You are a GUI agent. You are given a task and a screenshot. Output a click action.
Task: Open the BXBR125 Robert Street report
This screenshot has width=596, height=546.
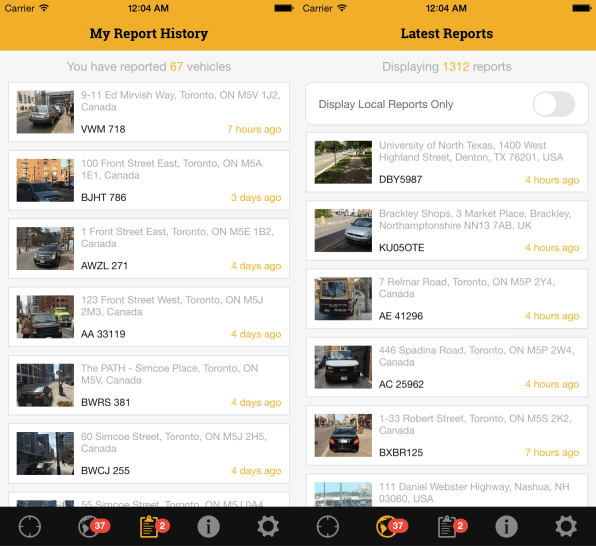447,435
